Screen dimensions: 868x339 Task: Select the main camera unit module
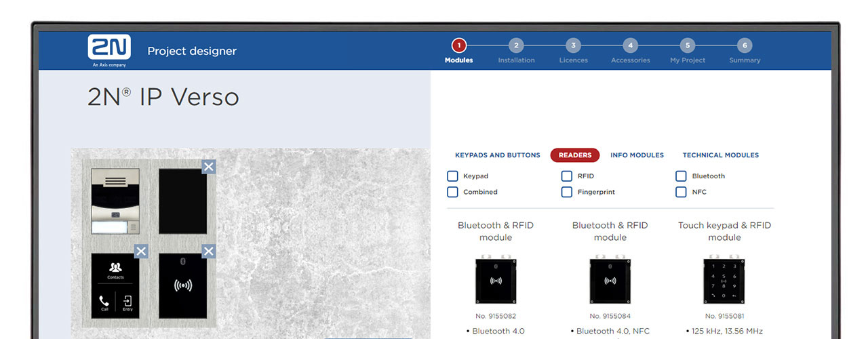(115, 201)
